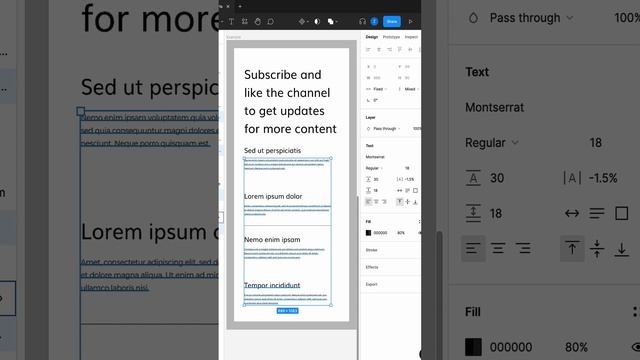Click the enlarged 000000 hex value field
Image resolution: width=640 pixels, height=360 pixels.
click(511, 347)
